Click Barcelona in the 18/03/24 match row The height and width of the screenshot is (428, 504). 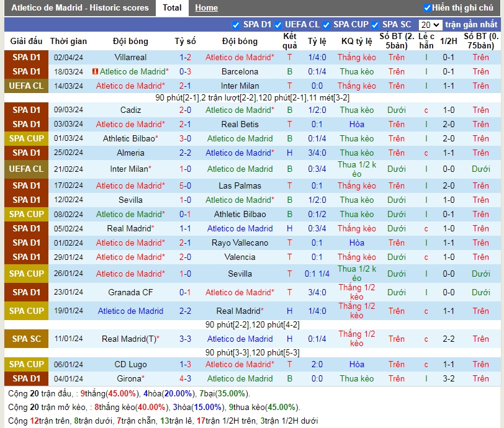pos(240,71)
